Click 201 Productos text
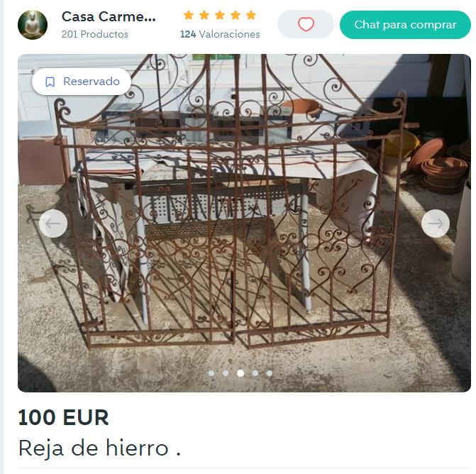This screenshot has width=476, height=474. point(95,34)
